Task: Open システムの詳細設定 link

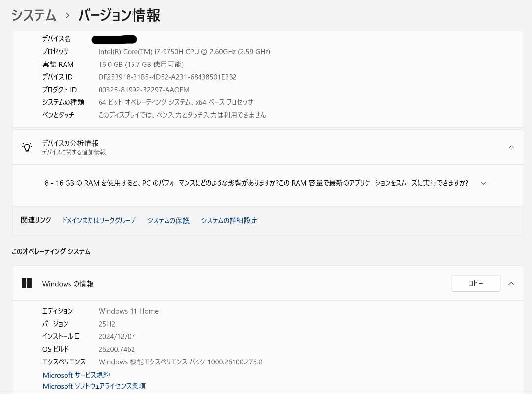Action: tap(230, 220)
